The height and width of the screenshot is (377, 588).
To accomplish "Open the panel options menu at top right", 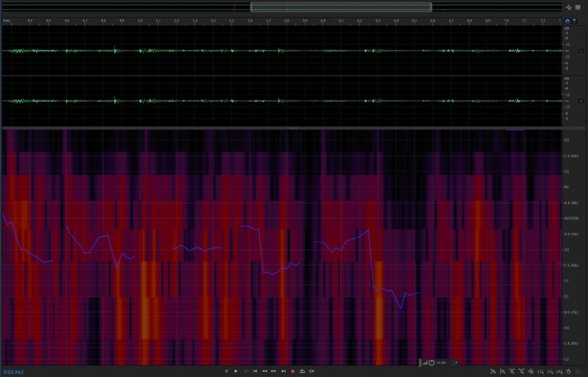I will (x=578, y=7).
